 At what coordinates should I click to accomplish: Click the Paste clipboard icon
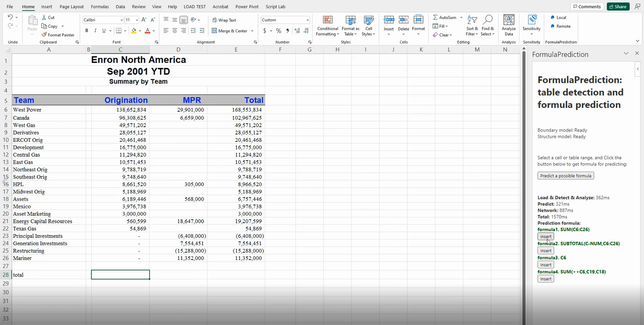point(32,20)
